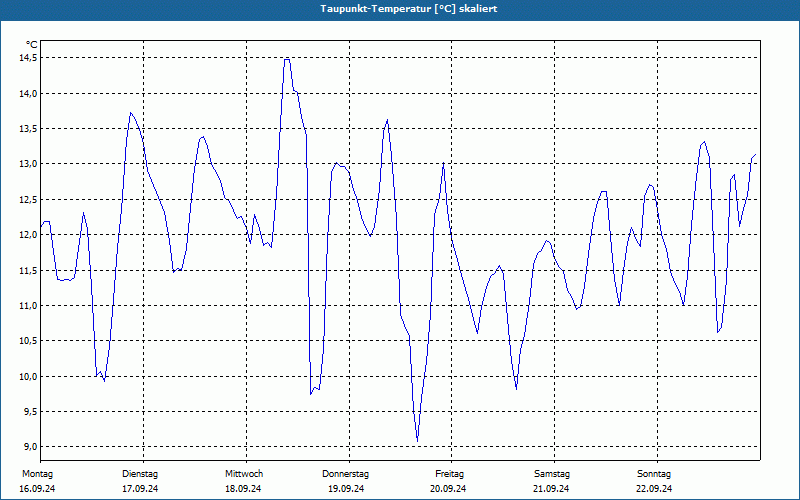Viewport: 800px width, 500px height.
Task: Click the date 22.09.24
Action: [x=654, y=489]
